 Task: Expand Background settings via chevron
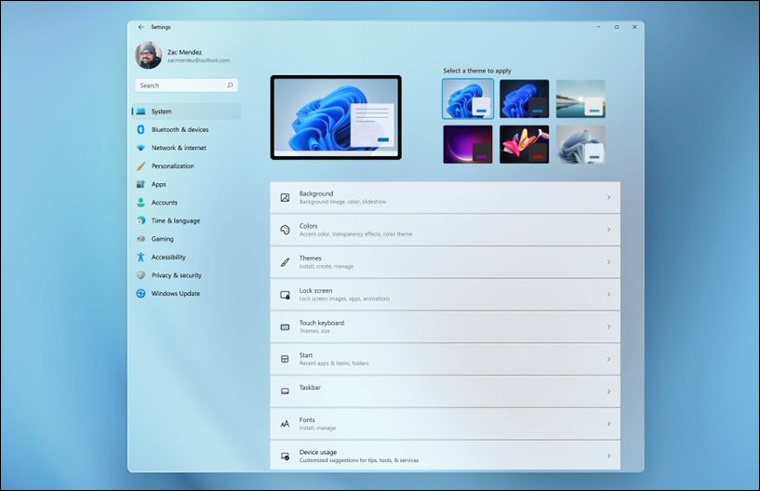click(609, 197)
